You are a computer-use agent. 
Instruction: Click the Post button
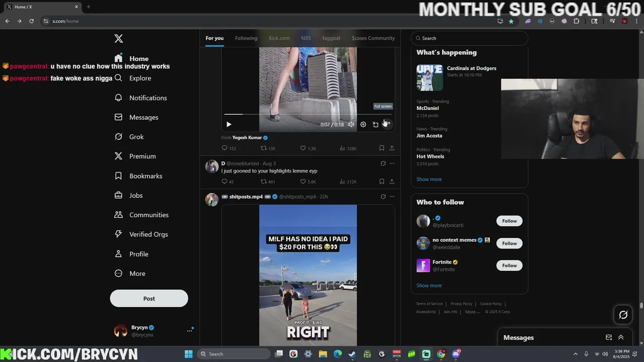pyautogui.click(x=149, y=298)
